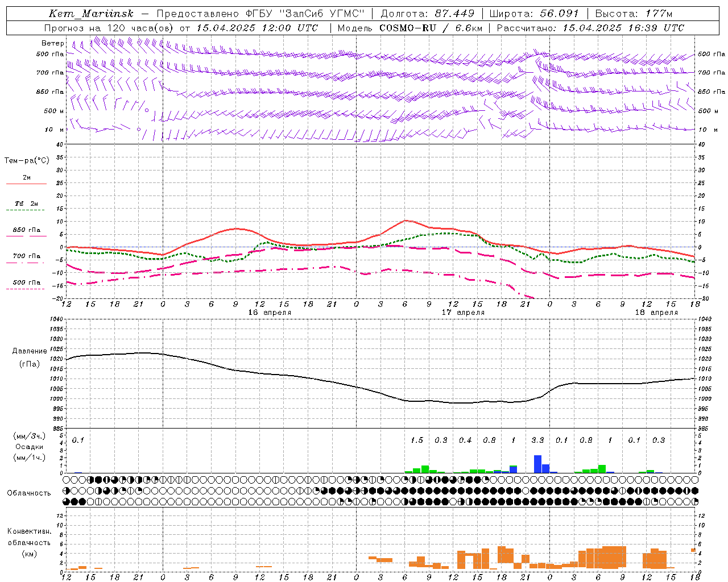Select the model name "COSMO-RU"
Image resolution: width=728 pixels, height=582 pixels.
coord(408,28)
